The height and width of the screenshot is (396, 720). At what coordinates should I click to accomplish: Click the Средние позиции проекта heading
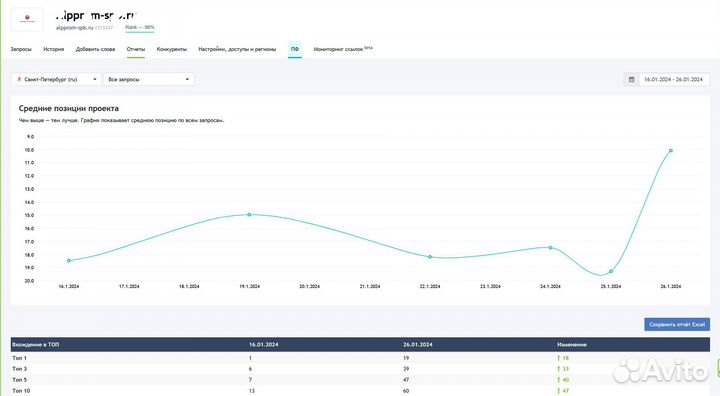[69, 108]
